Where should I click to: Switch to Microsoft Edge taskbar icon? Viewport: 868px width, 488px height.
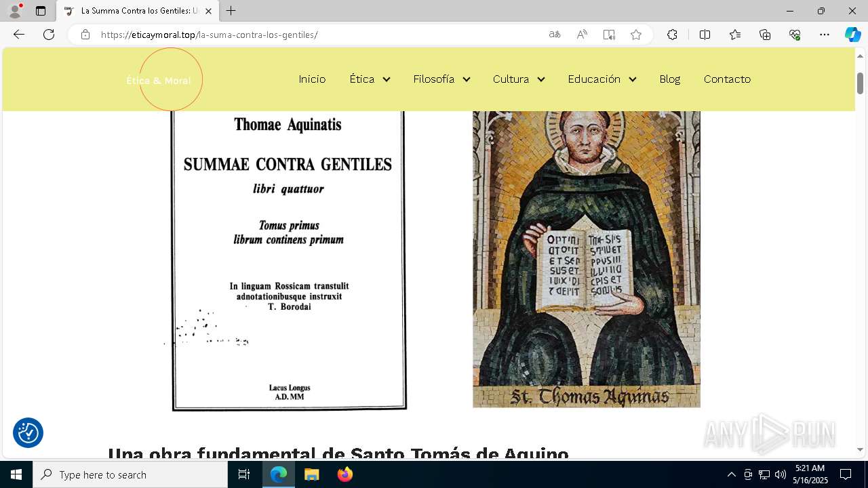[279, 474]
